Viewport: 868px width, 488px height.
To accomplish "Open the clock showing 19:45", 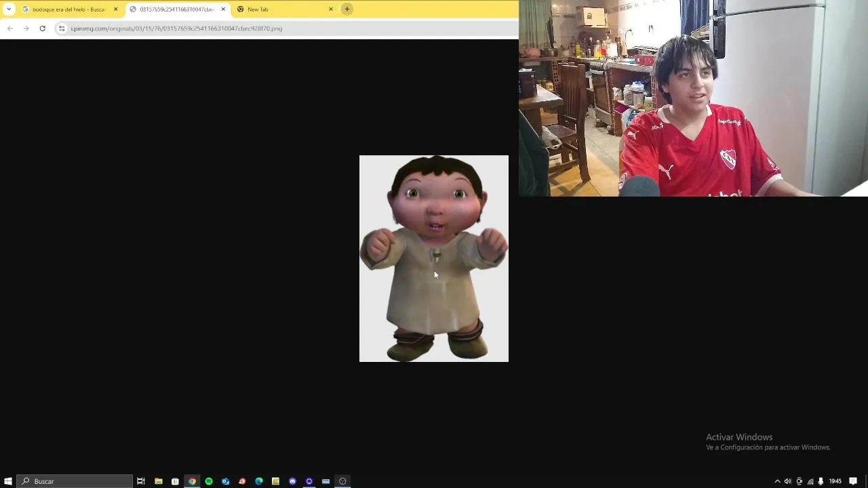I will coord(835,481).
